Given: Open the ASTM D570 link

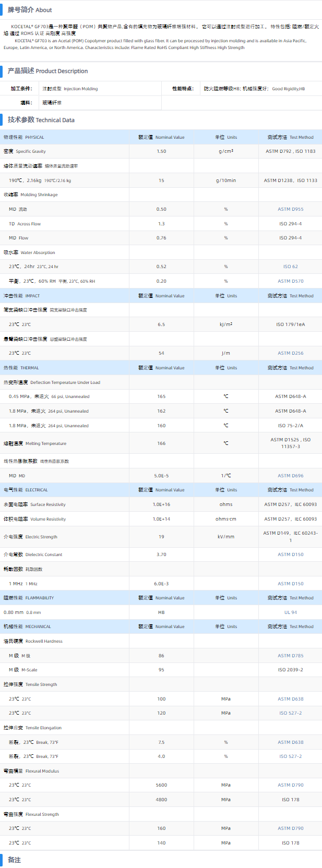Looking at the screenshot, I should click(290, 281).
